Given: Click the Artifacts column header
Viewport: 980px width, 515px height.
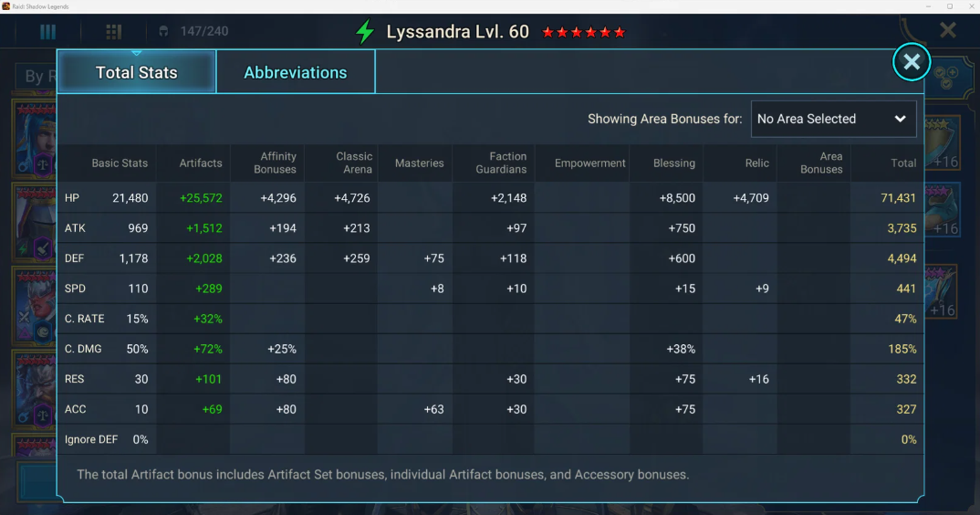Looking at the screenshot, I should [201, 163].
